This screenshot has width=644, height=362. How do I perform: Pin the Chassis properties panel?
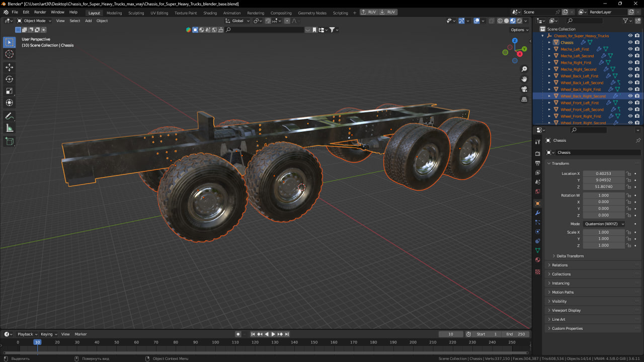(x=638, y=140)
